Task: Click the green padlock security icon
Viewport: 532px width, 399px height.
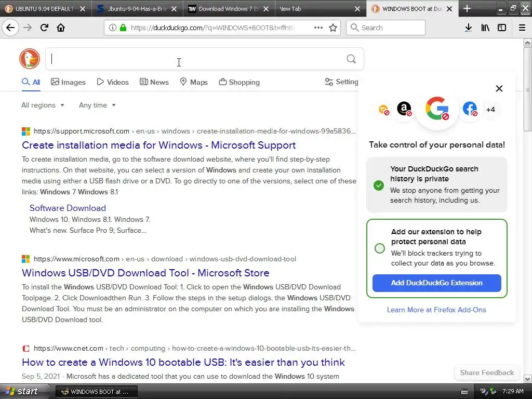Action: tap(123, 28)
